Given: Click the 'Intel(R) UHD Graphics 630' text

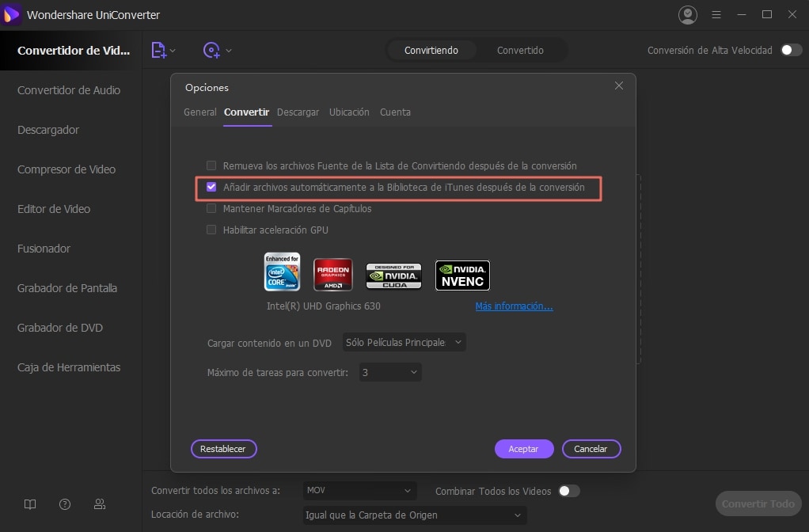Looking at the screenshot, I should coord(324,306).
